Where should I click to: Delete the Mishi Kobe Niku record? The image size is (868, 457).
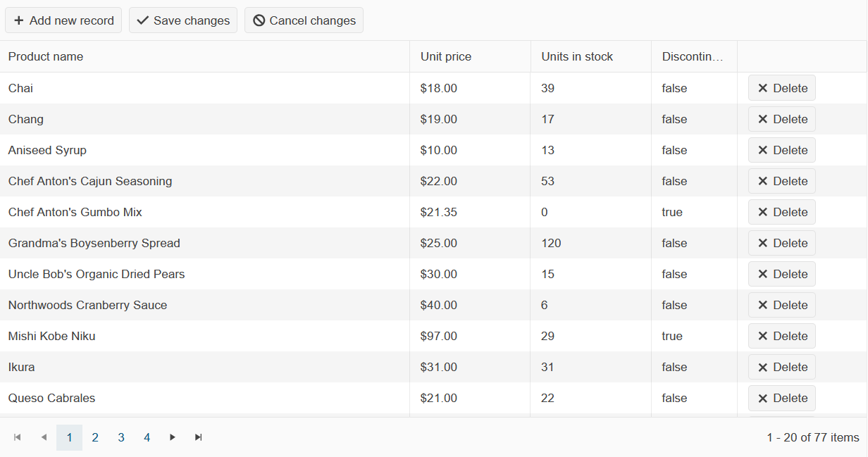click(781, 336)
